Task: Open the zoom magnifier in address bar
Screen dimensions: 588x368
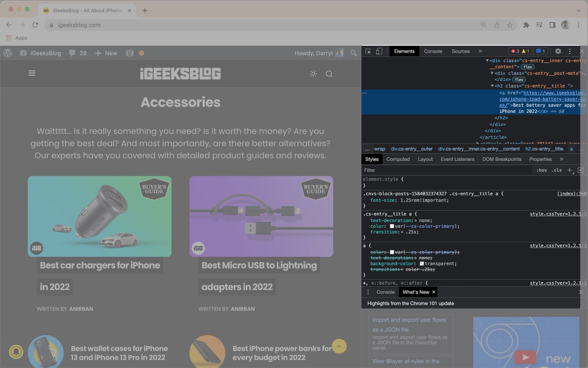Action: click(484, 25)
